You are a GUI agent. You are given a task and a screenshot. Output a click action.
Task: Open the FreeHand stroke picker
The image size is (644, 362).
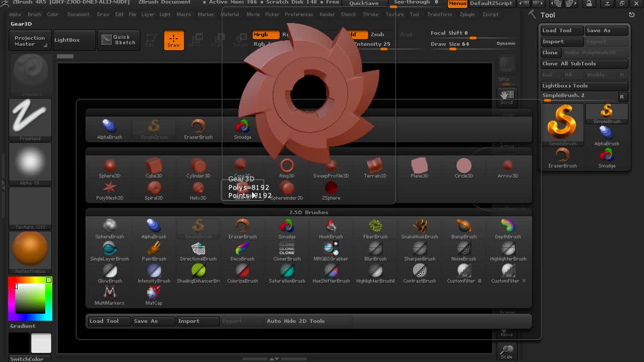[30, 120]
